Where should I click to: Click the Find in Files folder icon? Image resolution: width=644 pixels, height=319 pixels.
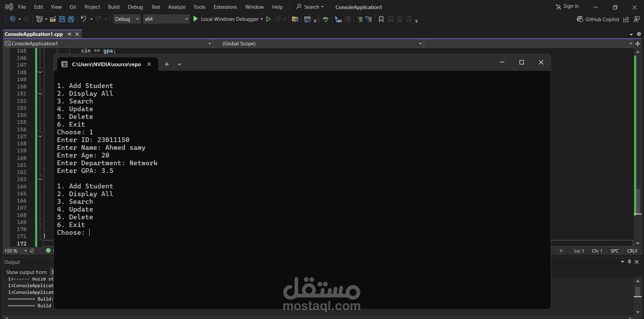[295, 19]
